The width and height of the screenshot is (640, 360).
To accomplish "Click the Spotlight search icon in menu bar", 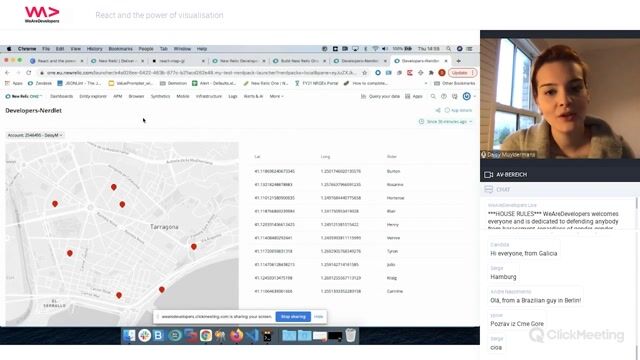I will [449, 49].
